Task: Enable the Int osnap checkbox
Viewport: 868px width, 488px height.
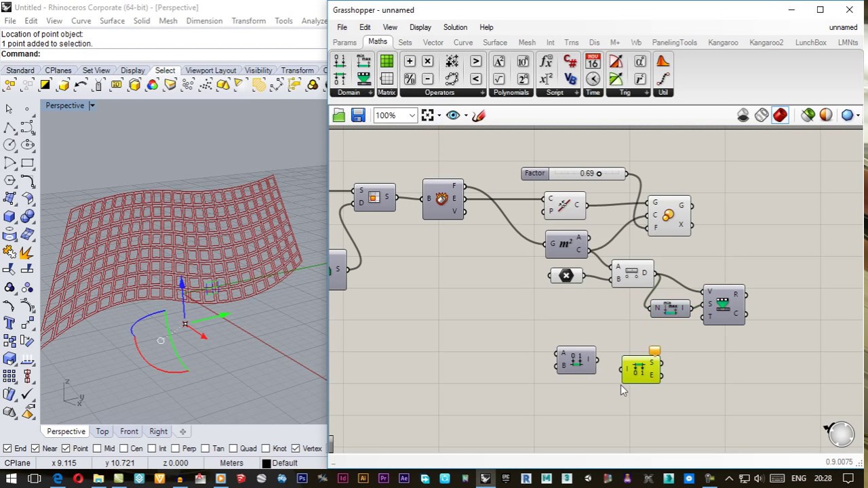Action: coord(152,449)
